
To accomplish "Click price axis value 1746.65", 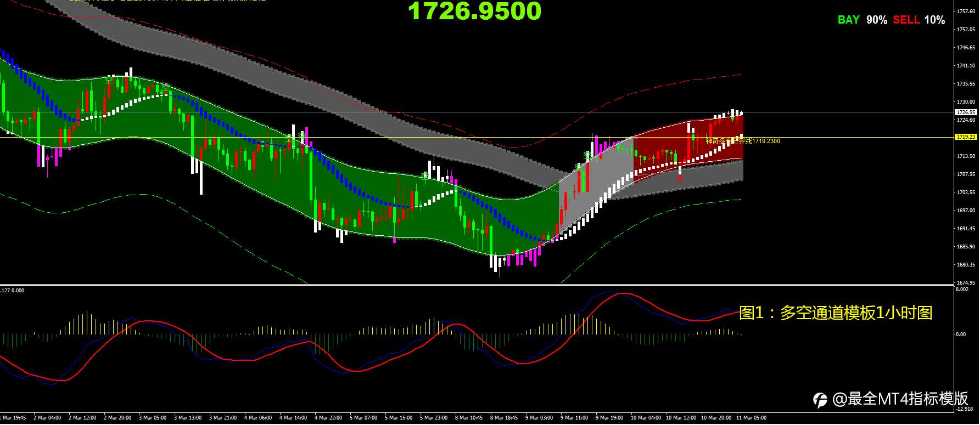I will [x=966, y=48].
